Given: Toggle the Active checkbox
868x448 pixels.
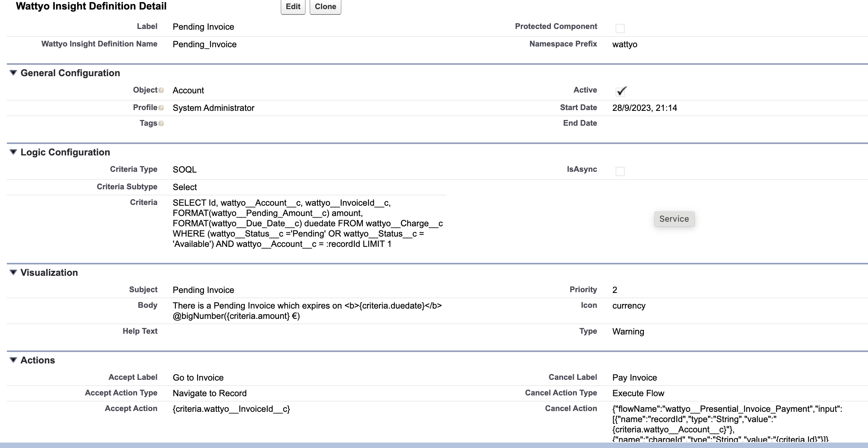Looking at the screenshot, I should click(x=621, y=91).
